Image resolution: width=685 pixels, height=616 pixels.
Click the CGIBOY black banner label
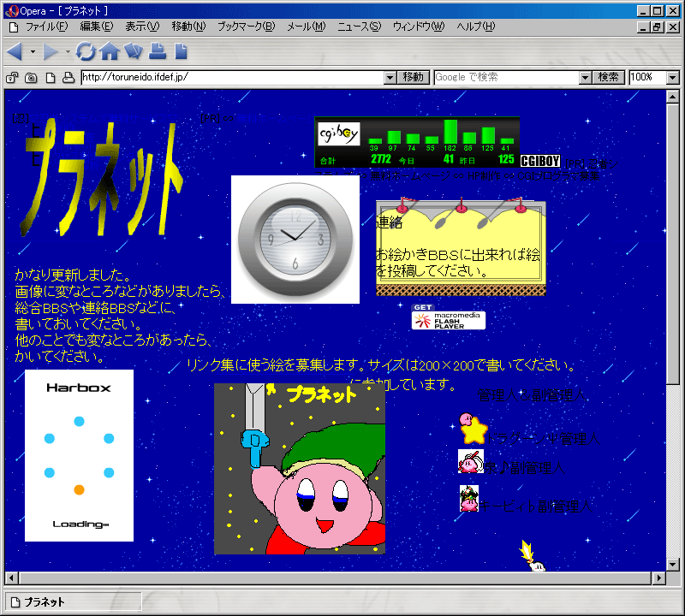point(540,161)
